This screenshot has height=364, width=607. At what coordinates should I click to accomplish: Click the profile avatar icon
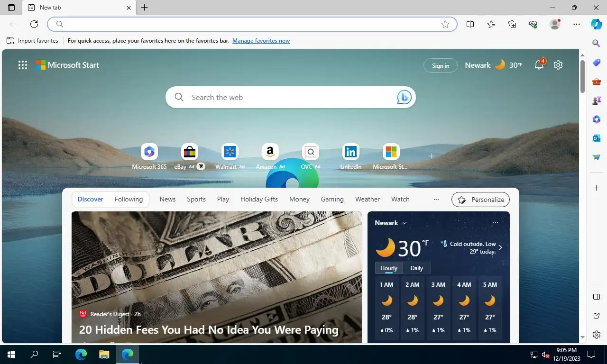[x=555, y=24]
